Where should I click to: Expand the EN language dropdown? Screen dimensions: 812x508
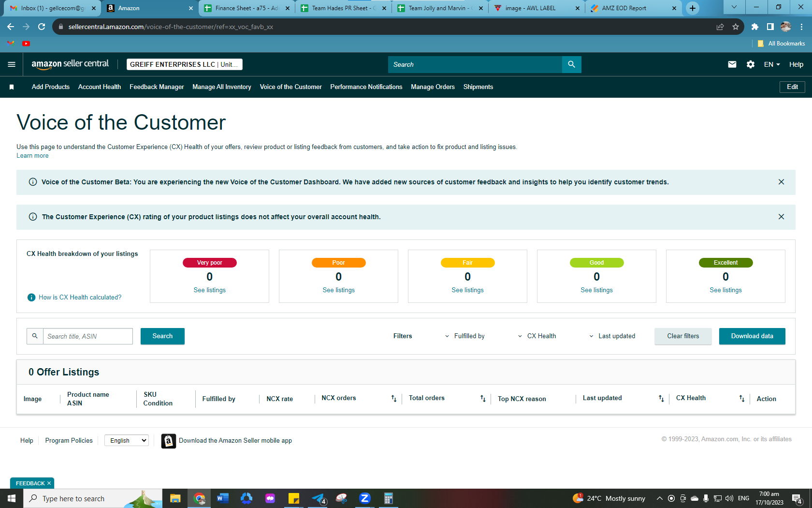772,64
